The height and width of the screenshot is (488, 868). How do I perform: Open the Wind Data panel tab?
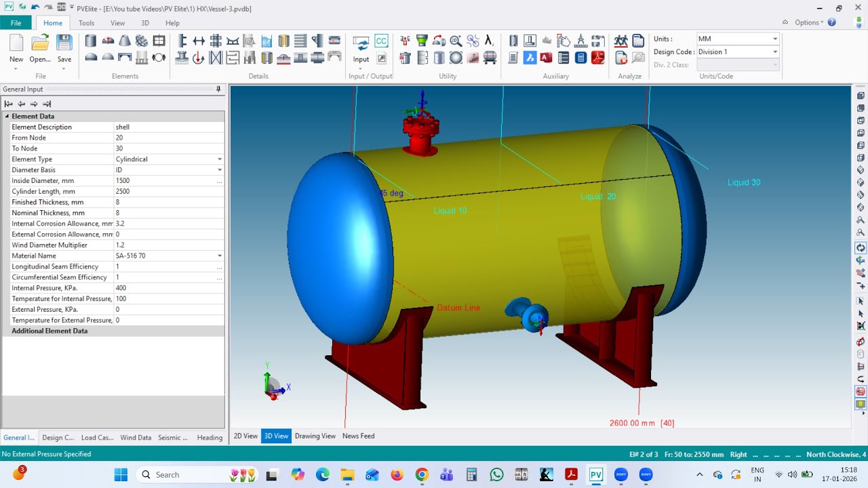click(136, 437)
